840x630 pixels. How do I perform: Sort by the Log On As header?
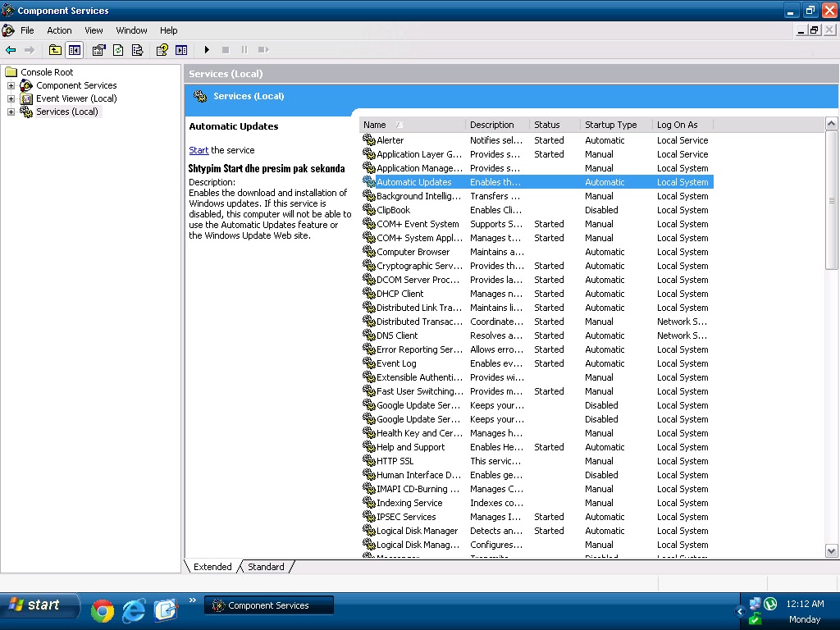[683, 125]
